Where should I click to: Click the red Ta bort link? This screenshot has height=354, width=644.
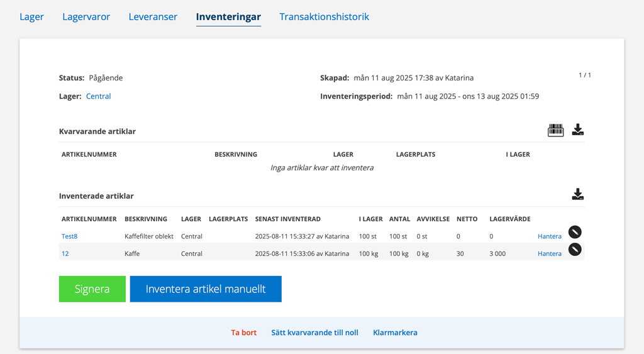(x=243, y=333)
